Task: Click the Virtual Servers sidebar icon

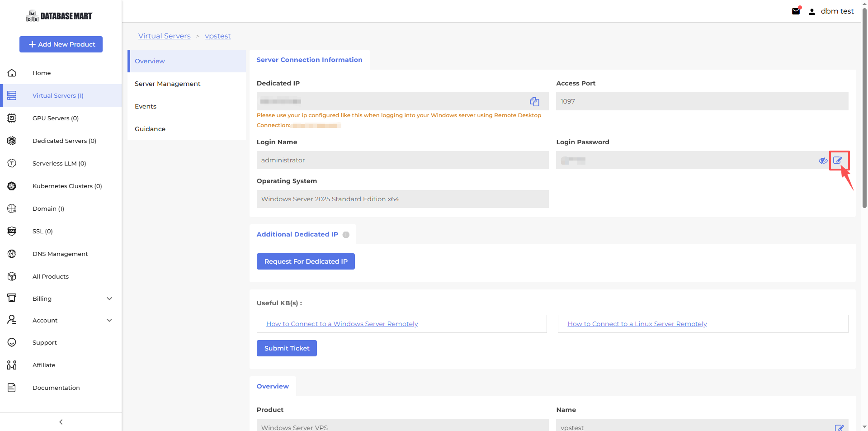Action: click(x=12, y=95)
